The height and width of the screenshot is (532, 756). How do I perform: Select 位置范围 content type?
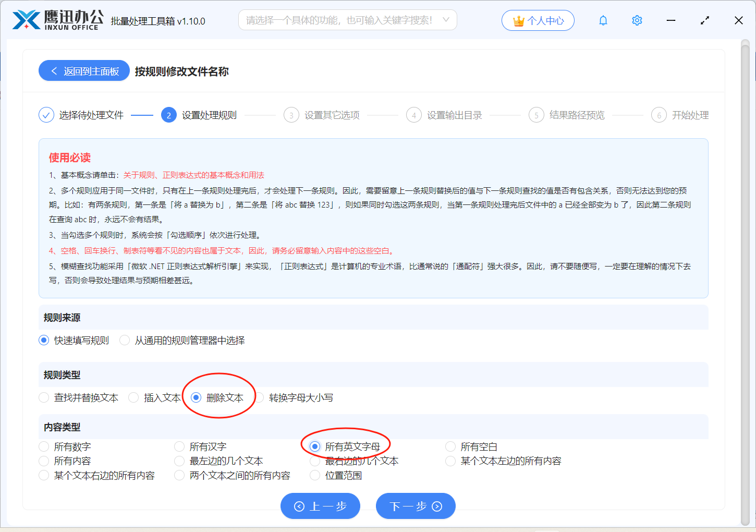pyautogui.click(x=336, y=475)
